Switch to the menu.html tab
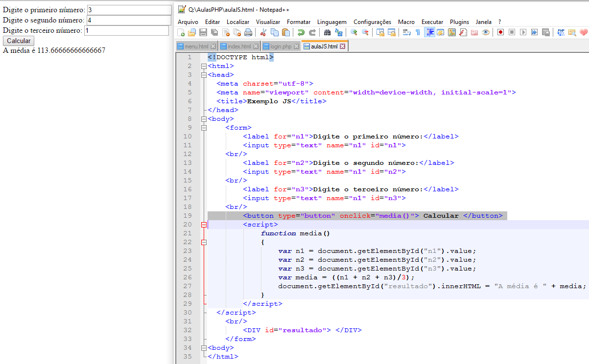Image resolution: width=589 pixels, height=364 pixels. point(196,46)
